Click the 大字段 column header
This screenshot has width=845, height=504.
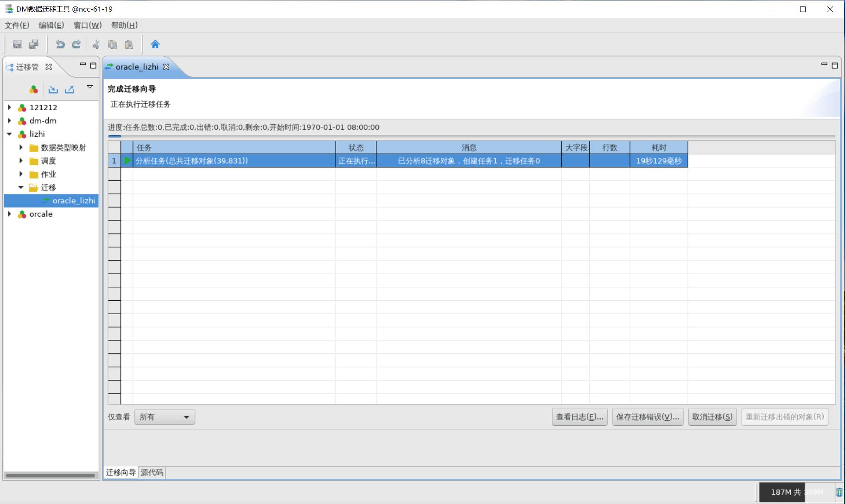[x=576, y=147]
